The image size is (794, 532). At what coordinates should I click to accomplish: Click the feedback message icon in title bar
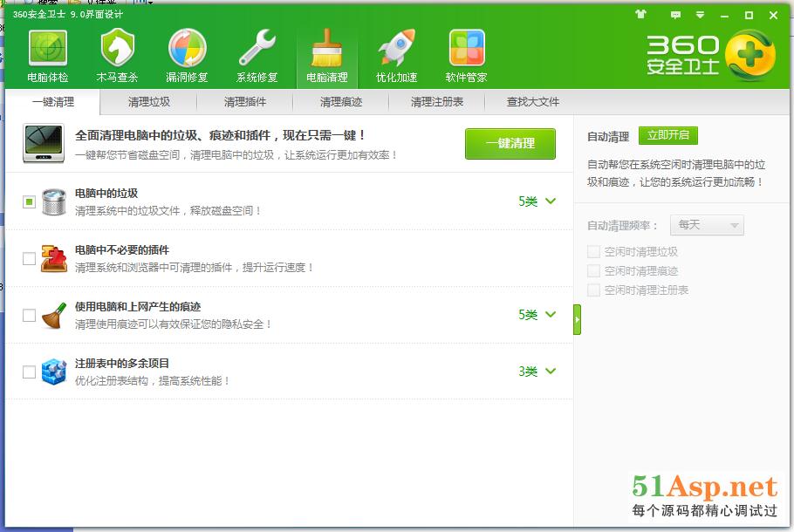[x=675, y=15]
